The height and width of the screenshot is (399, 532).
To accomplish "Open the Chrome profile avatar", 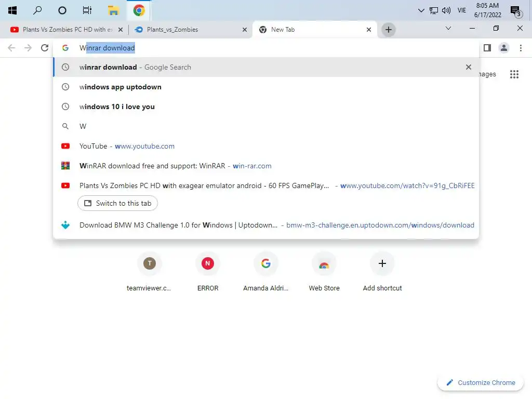I will [x=504, y=48].
